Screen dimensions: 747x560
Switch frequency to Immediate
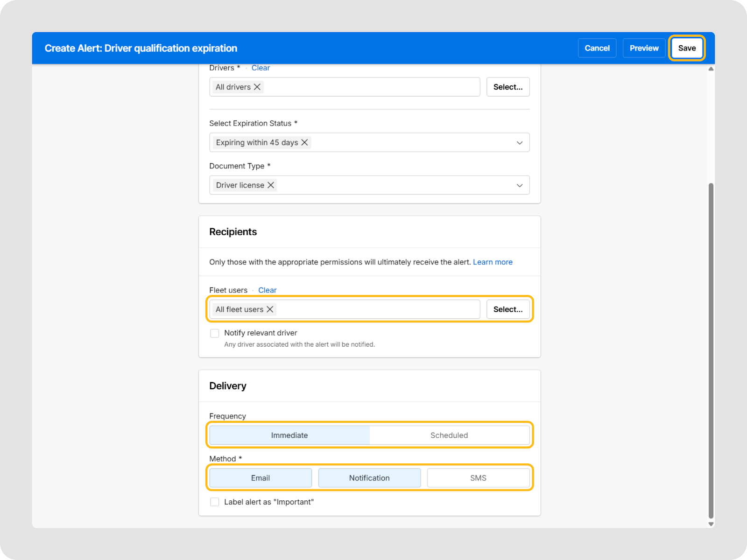point(289,435)
